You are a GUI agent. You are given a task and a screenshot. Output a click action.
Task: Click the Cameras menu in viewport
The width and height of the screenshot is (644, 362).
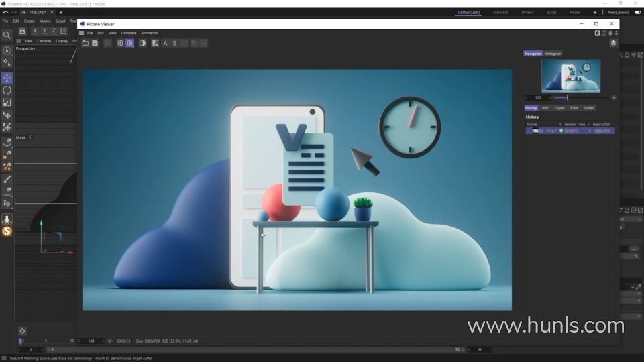click(x=44, y=41)
